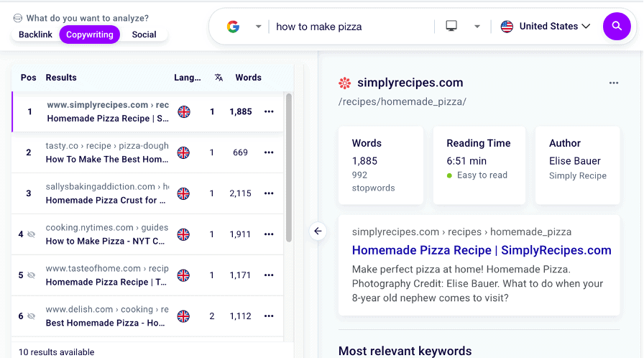The height and width of the screenshot is (358, 644).
Task: Click the Words card showing 1,885
Action: pyautogui.click(x=381, y=165)
